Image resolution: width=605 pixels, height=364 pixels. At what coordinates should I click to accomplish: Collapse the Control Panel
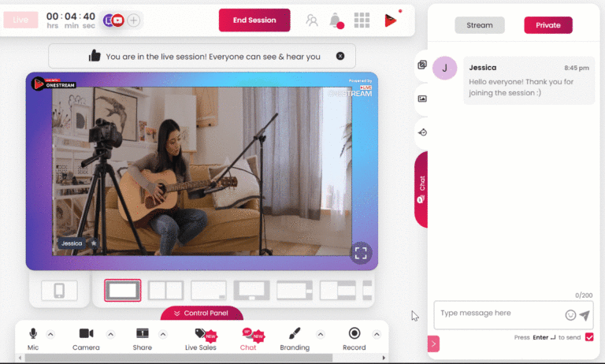(202, 313)
